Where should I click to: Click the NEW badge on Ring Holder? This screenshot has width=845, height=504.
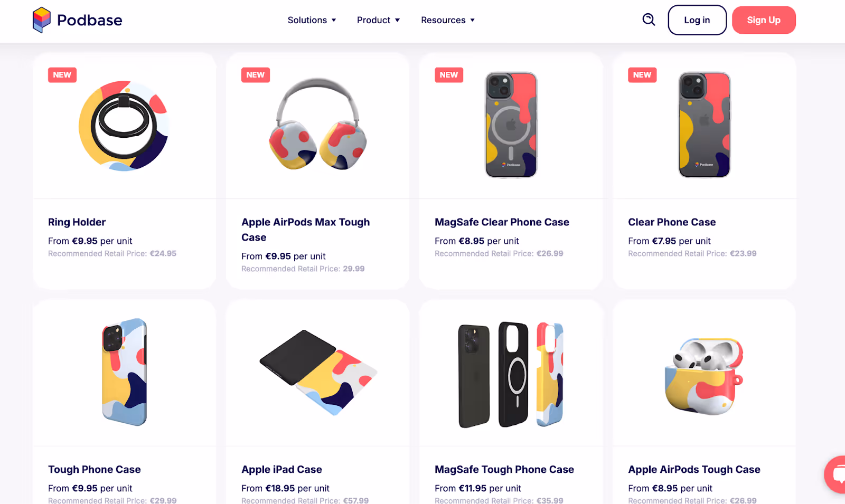point(62,75)
